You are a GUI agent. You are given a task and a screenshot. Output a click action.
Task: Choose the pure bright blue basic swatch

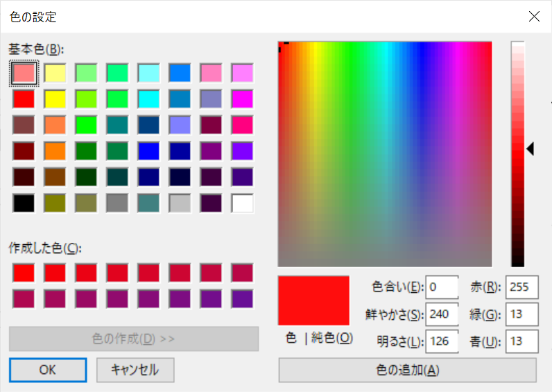[x=148, y=151]
